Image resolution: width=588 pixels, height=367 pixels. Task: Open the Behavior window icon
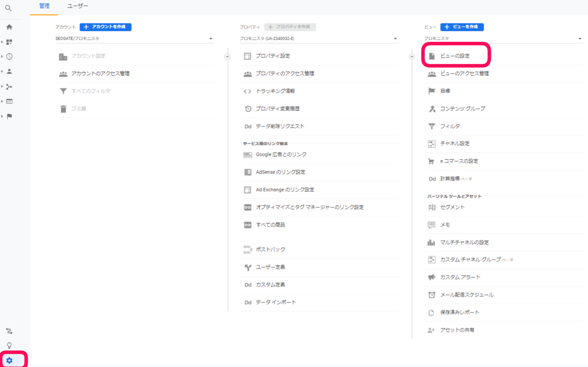pyautogui.click(x=9, y=102)
